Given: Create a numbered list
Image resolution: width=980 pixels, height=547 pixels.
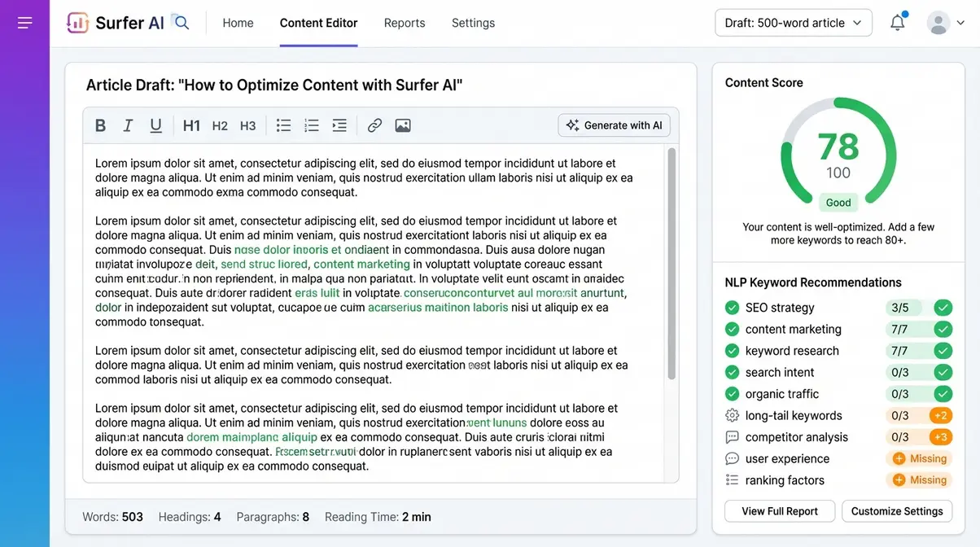Looking at the screenshot, I should 311,125.
